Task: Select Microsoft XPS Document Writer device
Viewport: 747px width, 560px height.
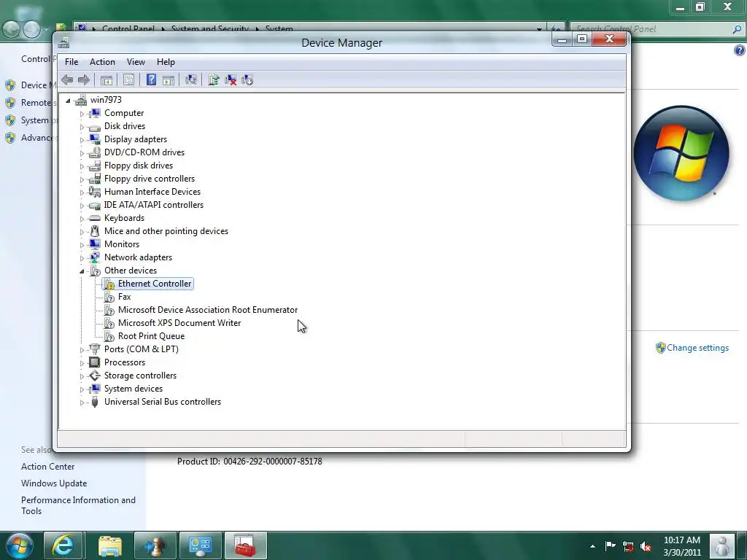Action: 179,323
